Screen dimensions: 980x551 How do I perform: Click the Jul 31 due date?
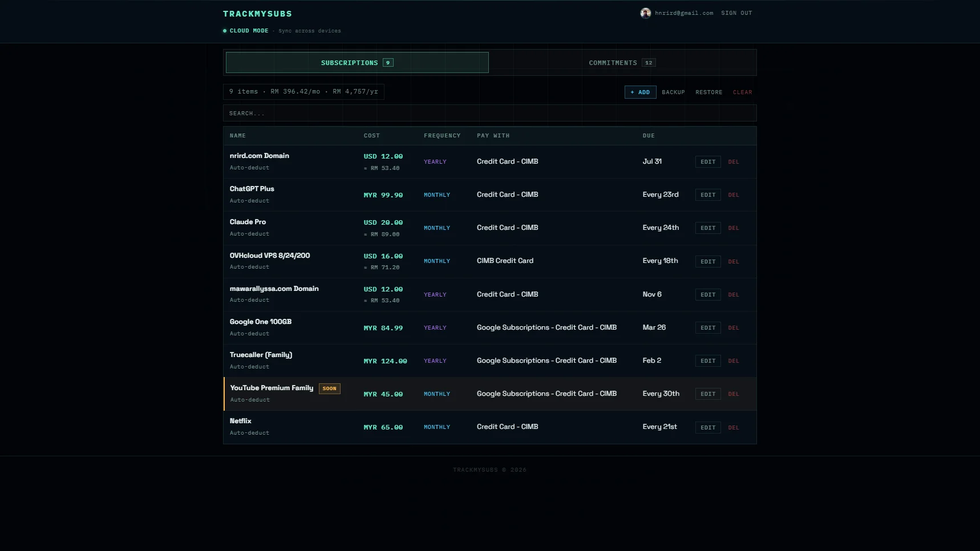point(652,161)
